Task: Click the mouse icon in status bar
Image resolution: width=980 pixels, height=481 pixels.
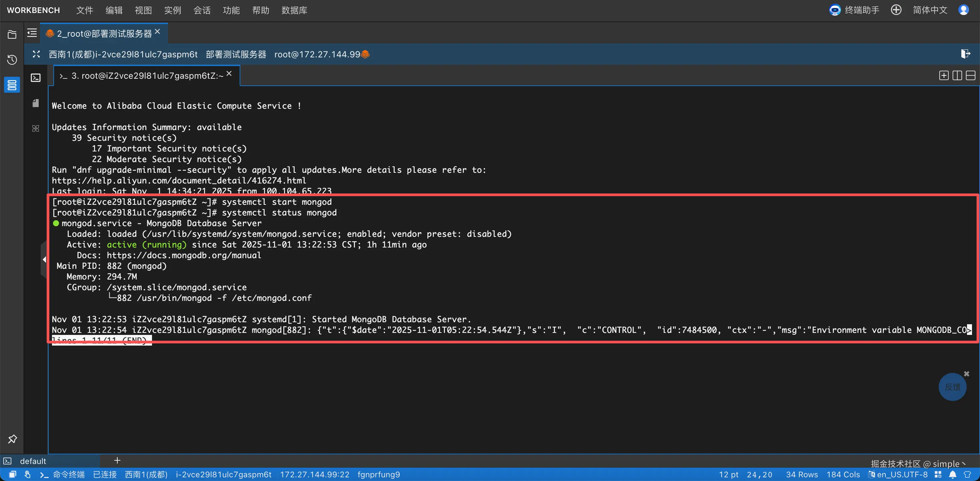Action: 27,475
